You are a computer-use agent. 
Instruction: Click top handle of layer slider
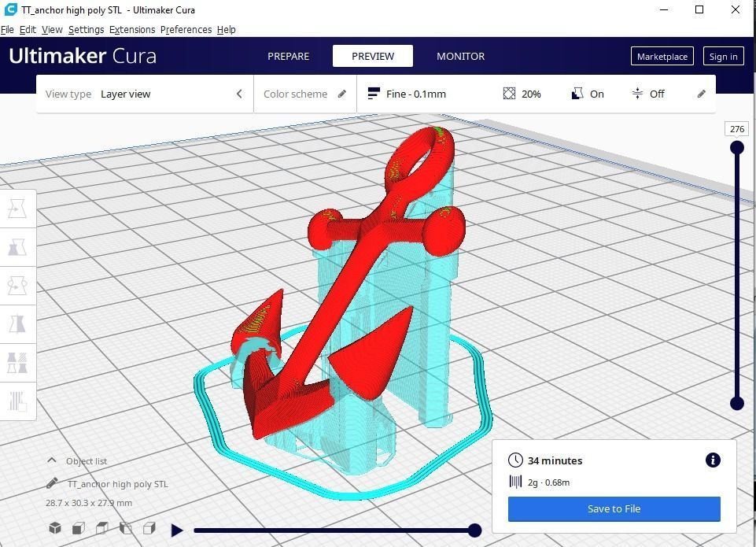(x=736, y=147)
